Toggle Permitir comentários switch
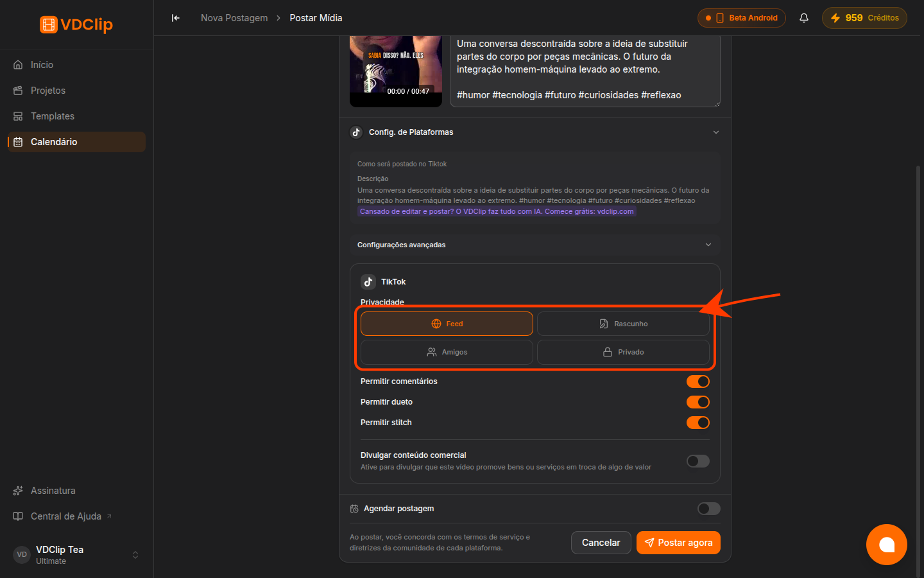Screen dimensions: 924x578 (x=698, y=381)
